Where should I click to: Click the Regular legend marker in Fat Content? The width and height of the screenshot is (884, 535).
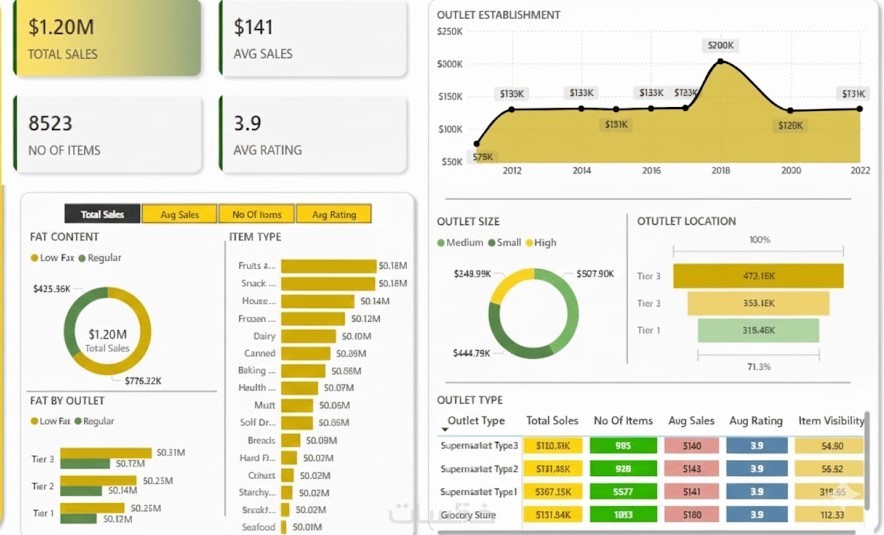82,258
